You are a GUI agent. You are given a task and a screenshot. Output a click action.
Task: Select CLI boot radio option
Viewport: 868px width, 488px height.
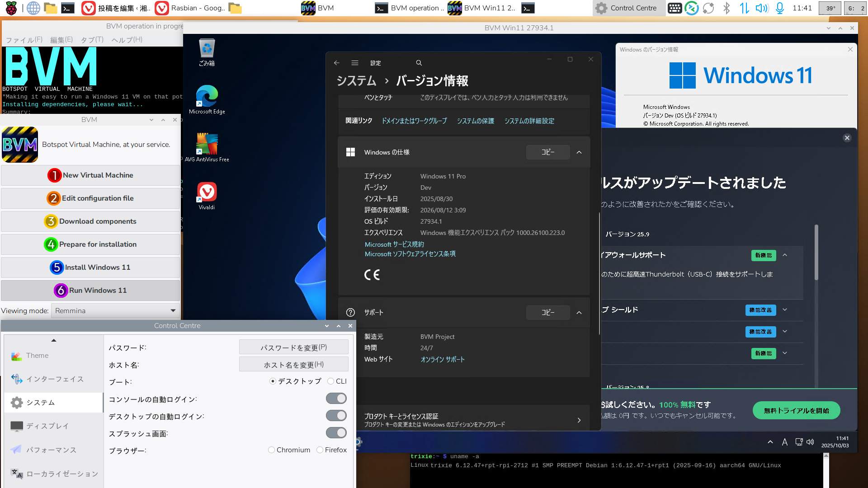(331, 381)
